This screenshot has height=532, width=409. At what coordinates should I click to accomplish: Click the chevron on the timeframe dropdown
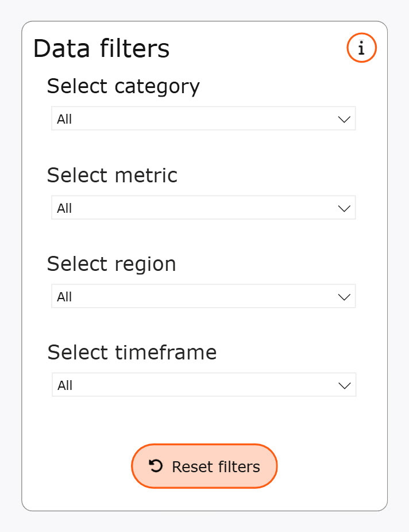click(344, 385)
